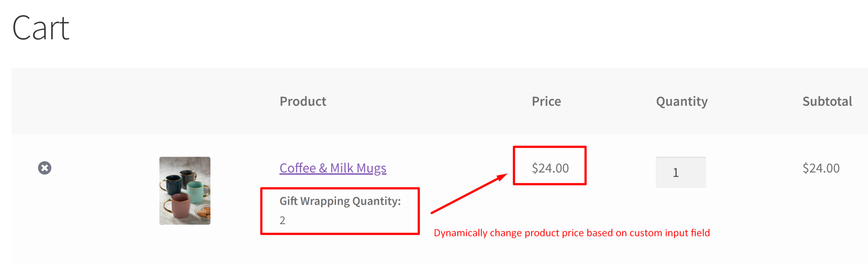
Task: Click the quantity input field showing 1
Action: 680,172
